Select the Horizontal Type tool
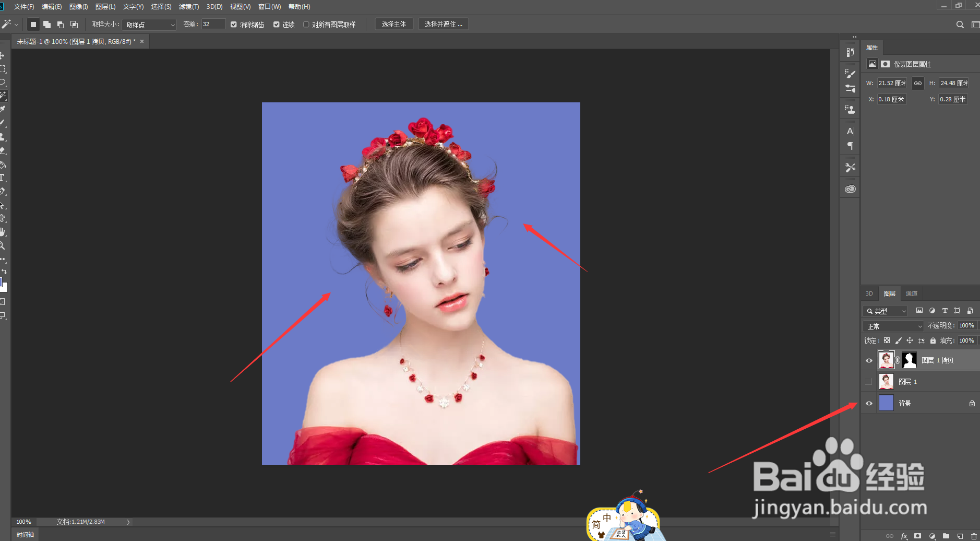Screen dimensions: 980x541 point(3,178)
